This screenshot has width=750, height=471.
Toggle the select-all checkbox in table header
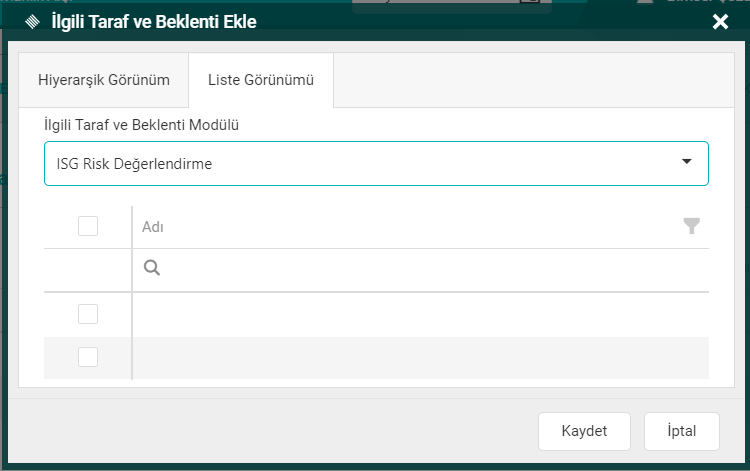coord(88,226)
